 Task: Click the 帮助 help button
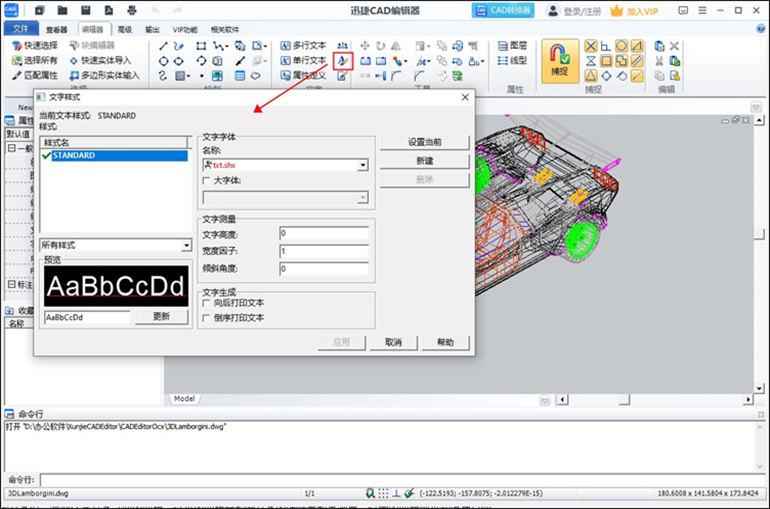click(x=445, y=343)
